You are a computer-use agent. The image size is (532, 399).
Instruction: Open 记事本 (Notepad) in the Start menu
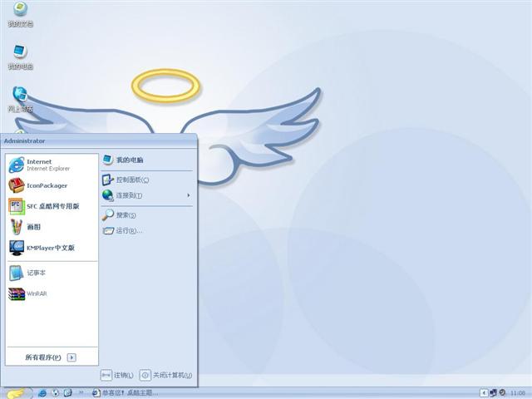[52, 273]
